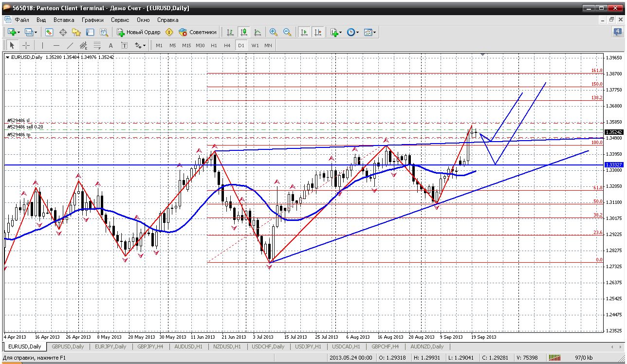Open the Data Window crosshair icon
This screenshot has width=627, height=364.
tap(63, 32)
